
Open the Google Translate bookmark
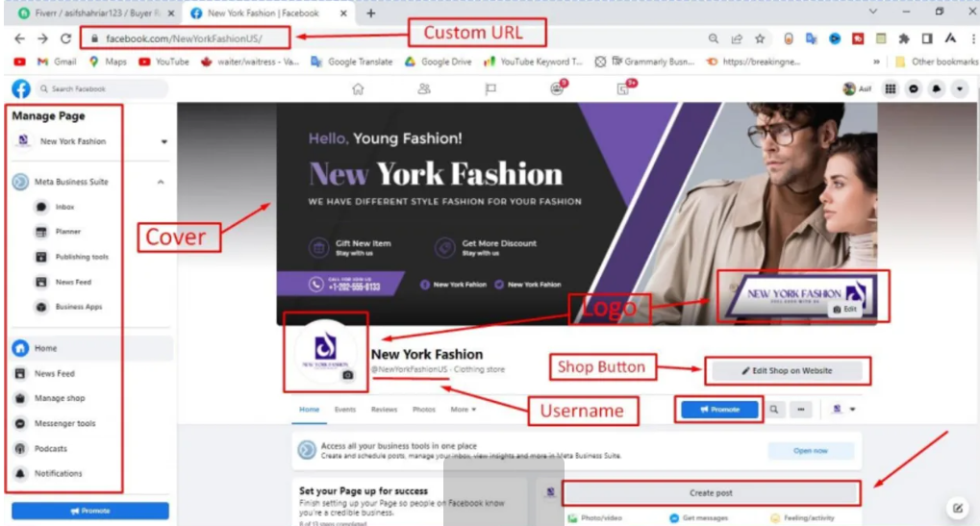point(352,62)
